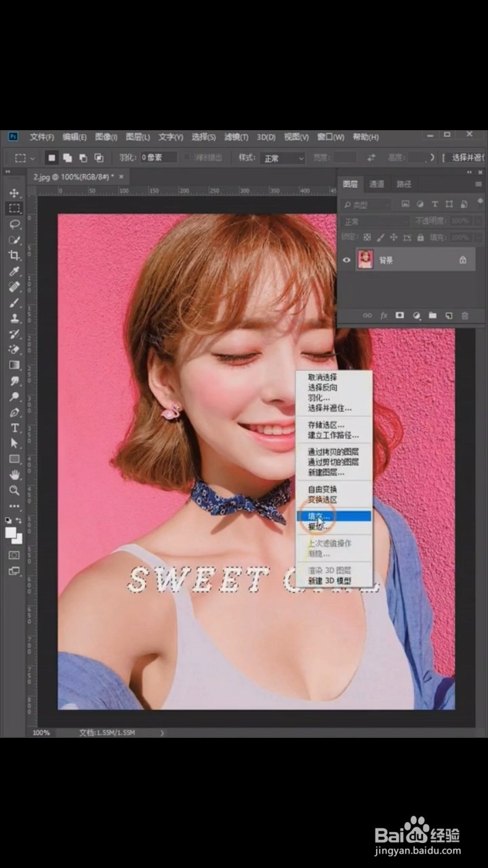This screenshot has height=868, width=488.
Task: Select the Dodge tool
Action: click(14, 396)
